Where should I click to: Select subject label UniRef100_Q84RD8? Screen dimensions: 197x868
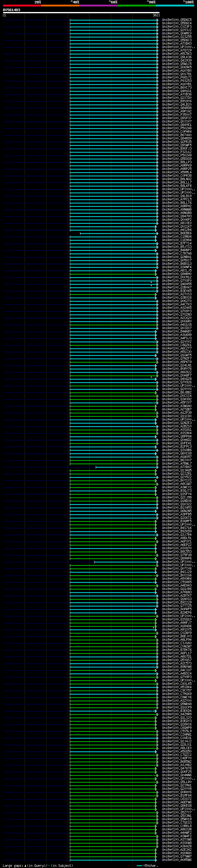177,108
